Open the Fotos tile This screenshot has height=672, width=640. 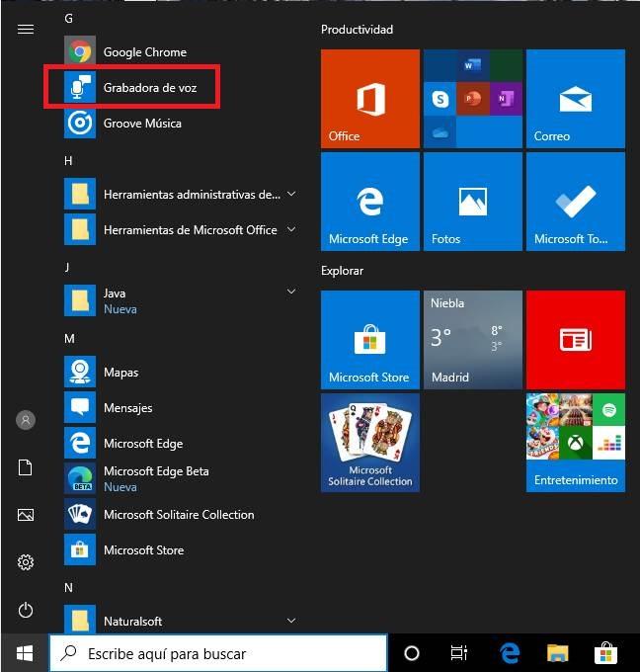pyautogui.click(x=473, y=202)
